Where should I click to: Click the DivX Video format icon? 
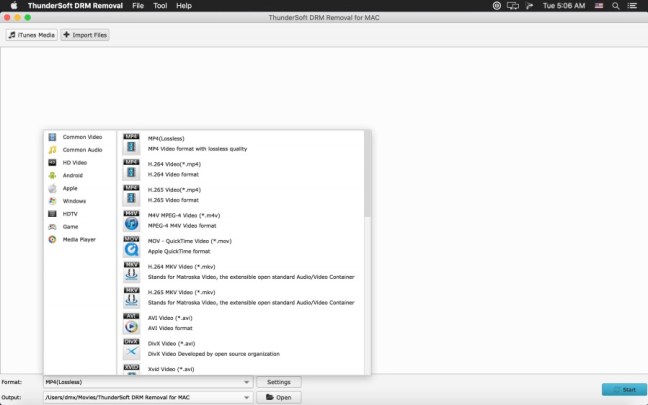point(131,348)
